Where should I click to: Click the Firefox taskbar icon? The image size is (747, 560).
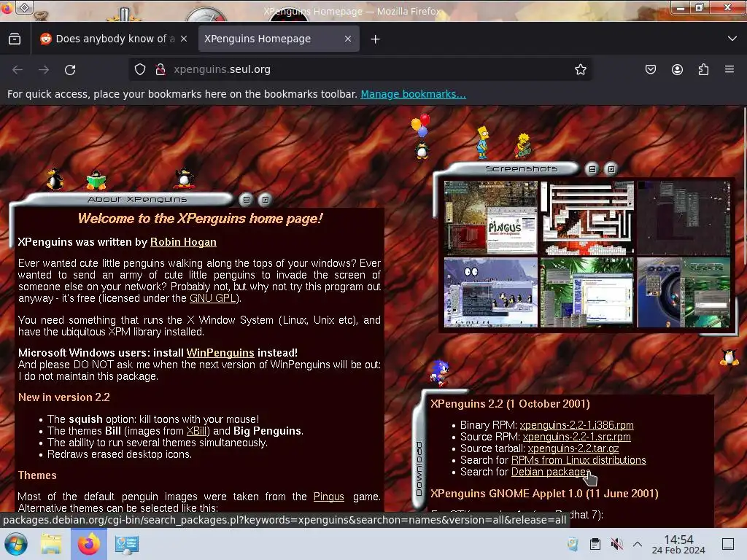tap(89, 544)
